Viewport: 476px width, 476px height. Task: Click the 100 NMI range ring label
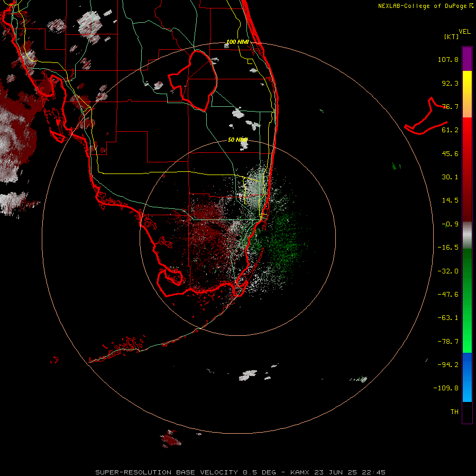(237, 42)
